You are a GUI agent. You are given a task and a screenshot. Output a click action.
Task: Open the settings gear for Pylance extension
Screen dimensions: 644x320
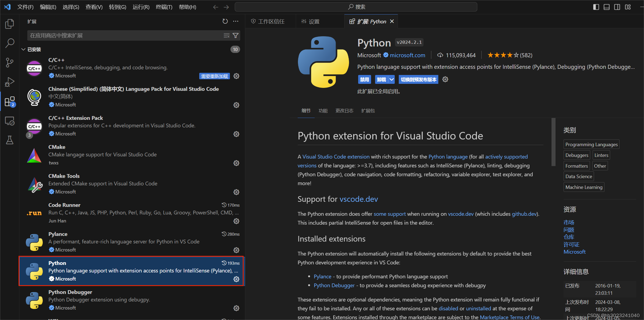[236, 250]
